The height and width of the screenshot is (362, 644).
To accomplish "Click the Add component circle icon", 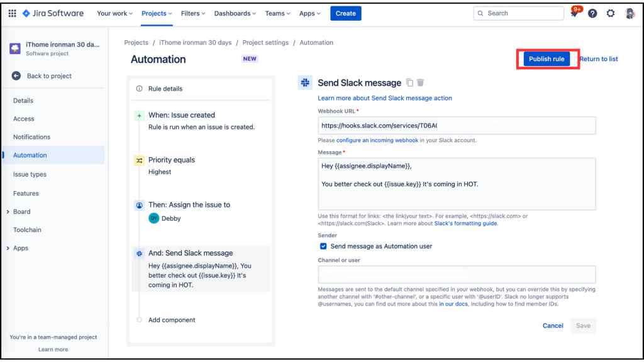I will 139,320.
